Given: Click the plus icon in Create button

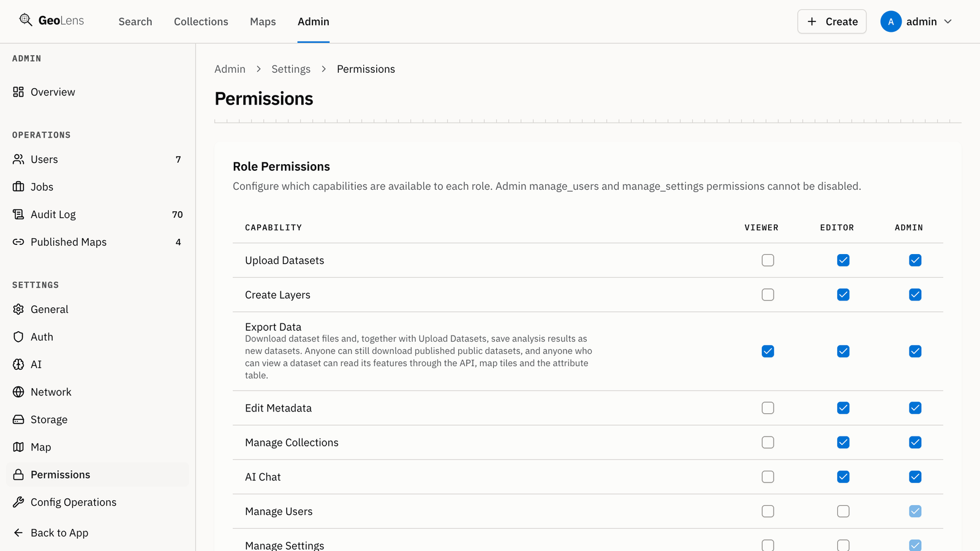Looking at the screenshot, I should [x=812, y=21].
